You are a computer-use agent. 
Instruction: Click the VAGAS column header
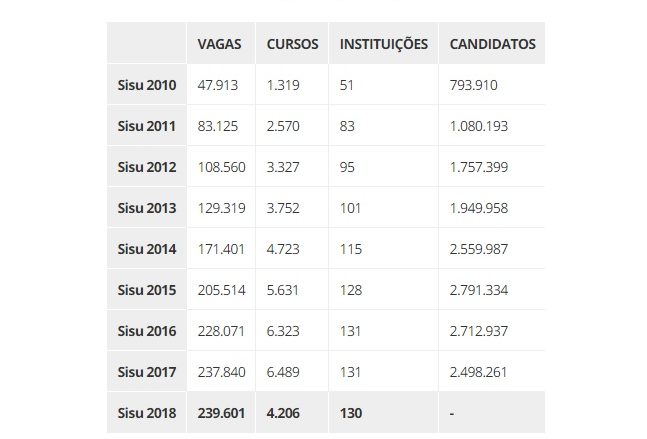click(219, 44)
